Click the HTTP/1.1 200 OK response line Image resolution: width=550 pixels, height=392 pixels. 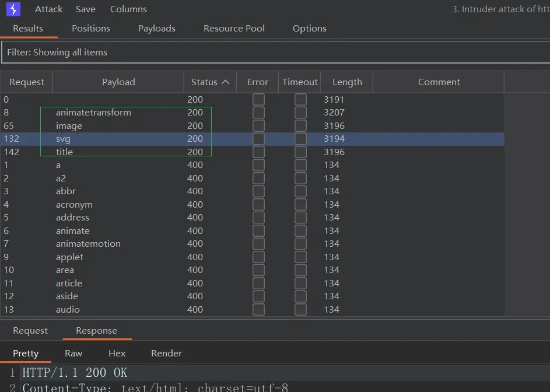pyautogui.click(x=75, y=373)
